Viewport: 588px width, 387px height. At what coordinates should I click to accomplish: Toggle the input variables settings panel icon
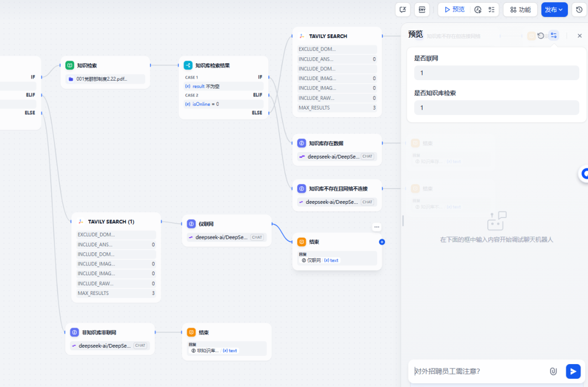pos(554,35)
